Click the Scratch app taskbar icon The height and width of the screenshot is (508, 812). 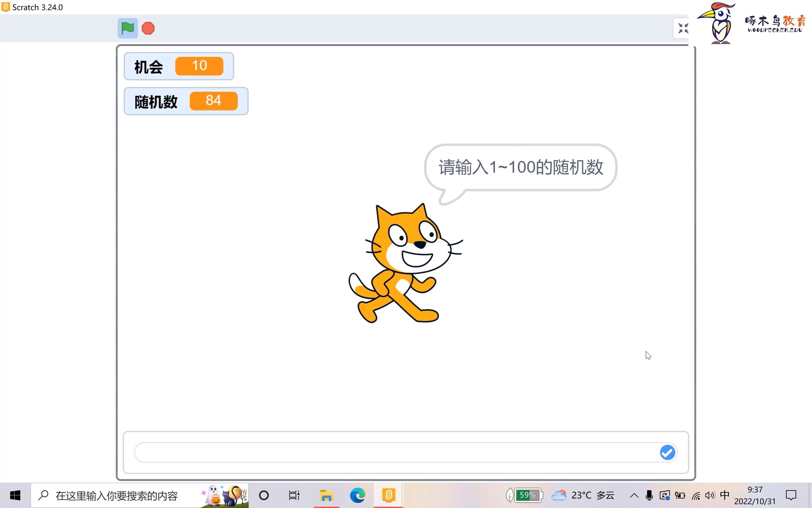[x=389, y=495]
